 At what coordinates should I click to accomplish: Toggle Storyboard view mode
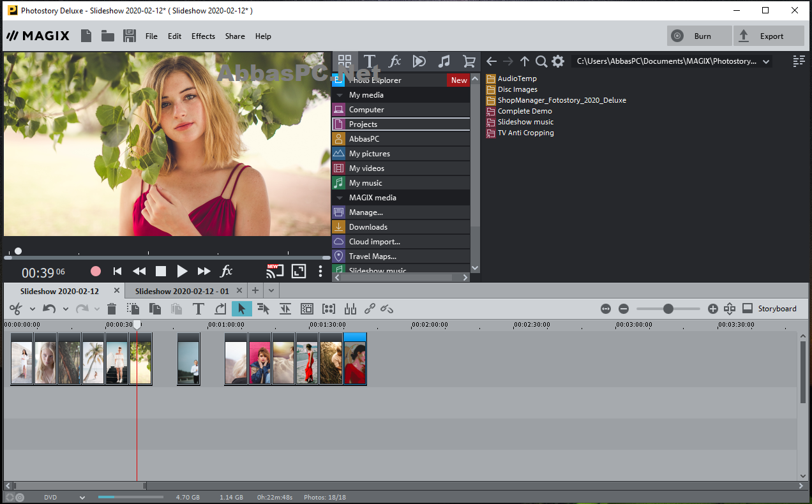(769, 309)
